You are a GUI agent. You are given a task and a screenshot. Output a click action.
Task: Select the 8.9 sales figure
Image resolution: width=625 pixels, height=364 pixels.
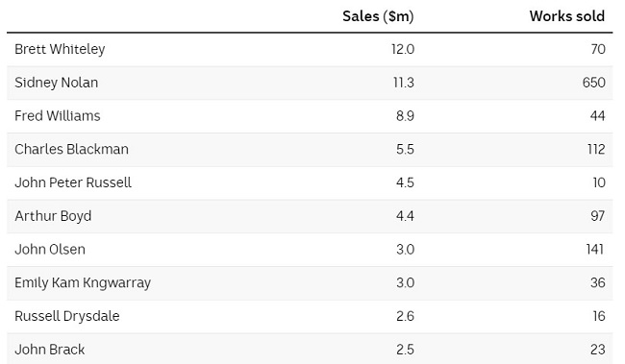coord(405,116)
